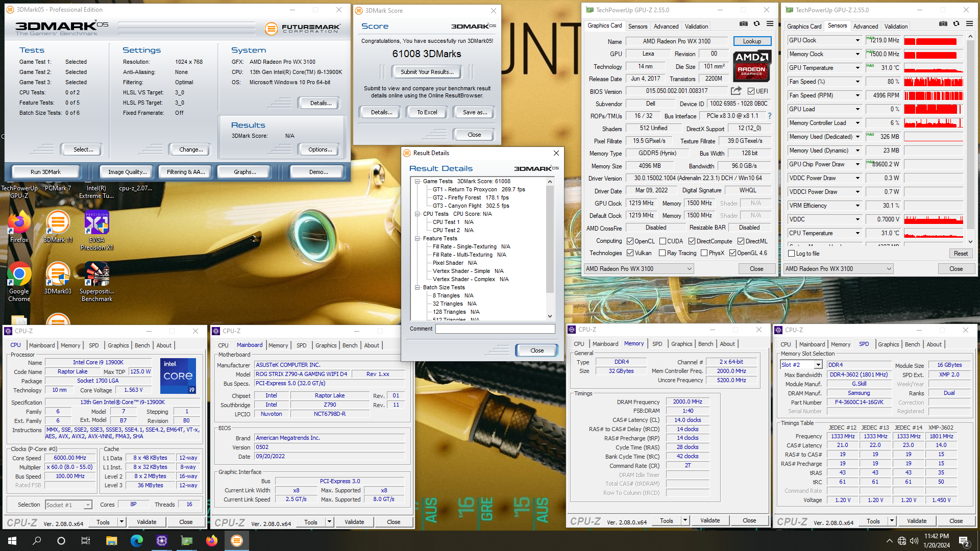
Task: Click GPU Clock sensor graph
Action: coord(933,40)
